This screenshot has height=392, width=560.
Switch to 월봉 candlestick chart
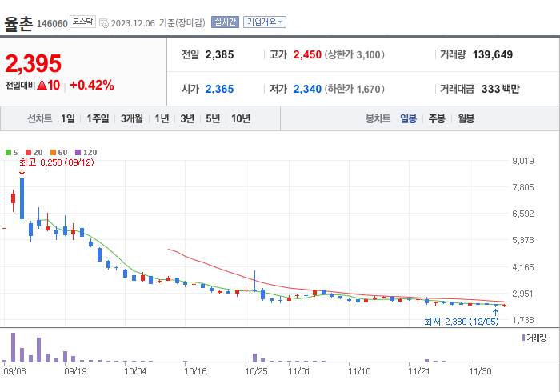point(466,118)
